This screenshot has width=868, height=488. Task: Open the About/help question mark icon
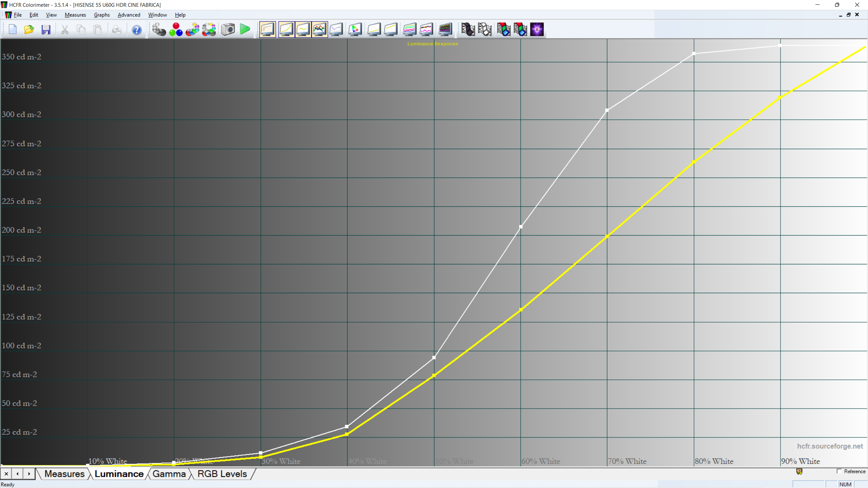[x=137, y=29]
